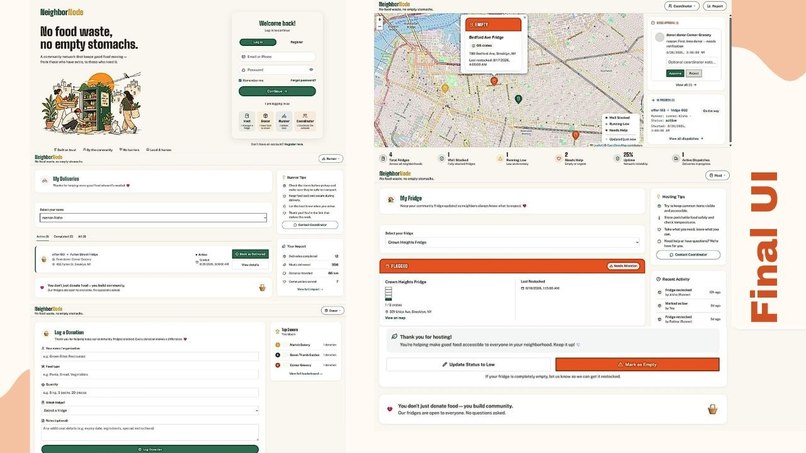Viewport: 806px width, 453px height.
Task: Select the Host role card on login
Action: pos(247,121)
